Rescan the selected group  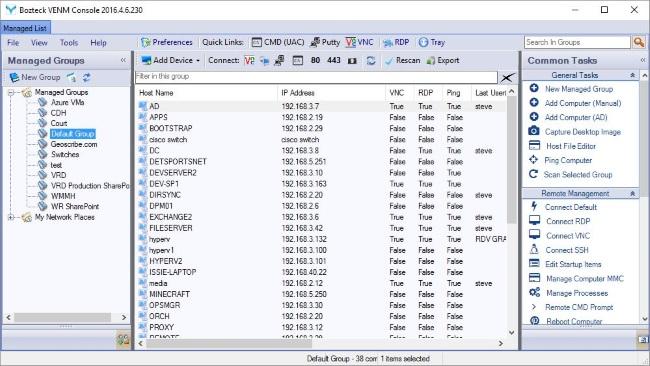(403, 61)
